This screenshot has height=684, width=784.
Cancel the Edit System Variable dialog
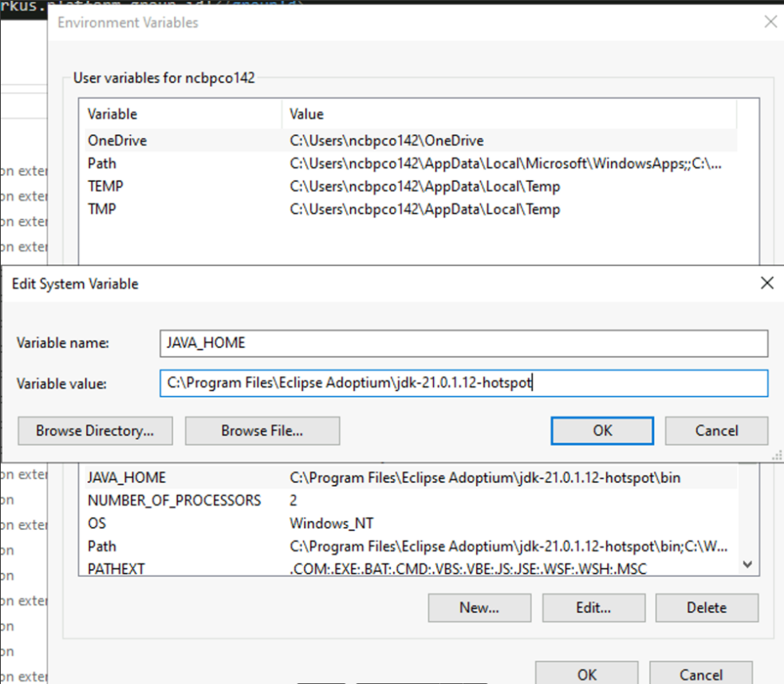coord(715,431)
